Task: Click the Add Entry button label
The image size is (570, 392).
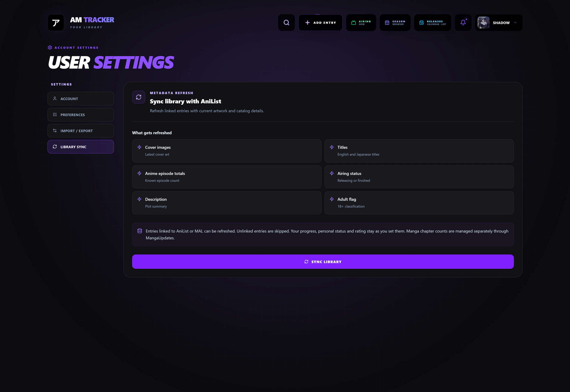Action: coord(324,23)
